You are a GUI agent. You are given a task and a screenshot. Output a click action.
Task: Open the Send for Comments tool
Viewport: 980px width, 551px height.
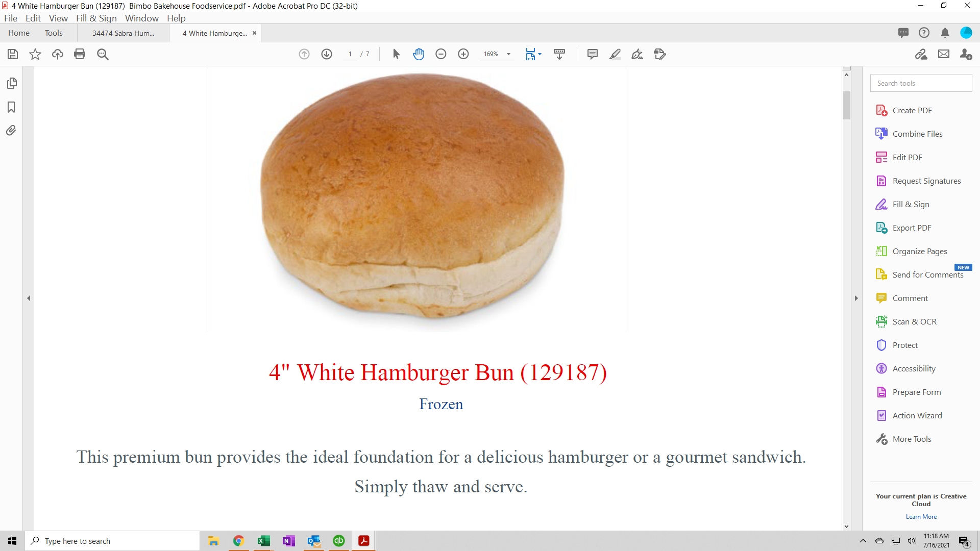[927, 275]
